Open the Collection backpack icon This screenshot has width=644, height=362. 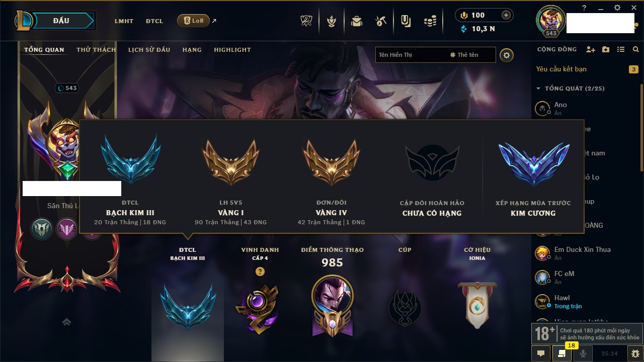[x=357, y=21]
